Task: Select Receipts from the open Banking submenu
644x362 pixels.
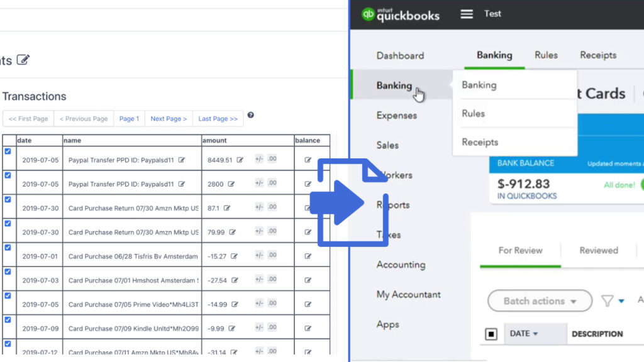Action: [x=480, y=142]
